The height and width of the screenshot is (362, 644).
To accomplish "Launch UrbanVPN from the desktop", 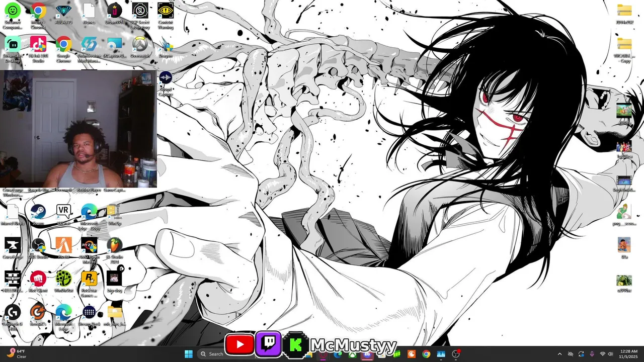I will click(114, 14).
